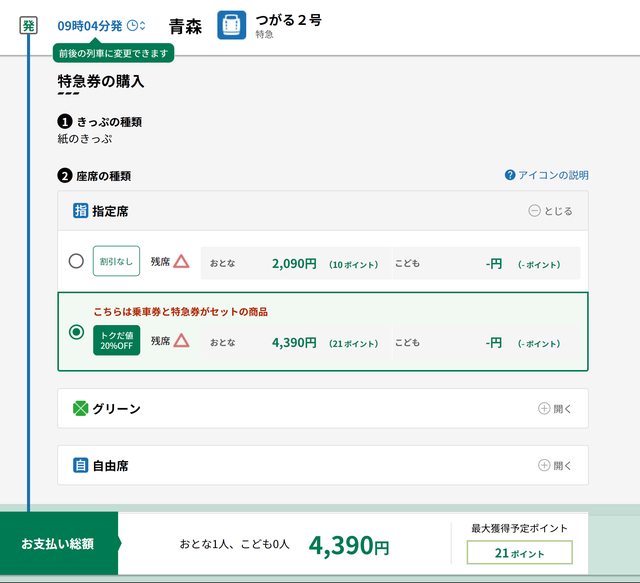Click the green グリーン car icon
Viewport: 640px width, 583px height.
81,408
